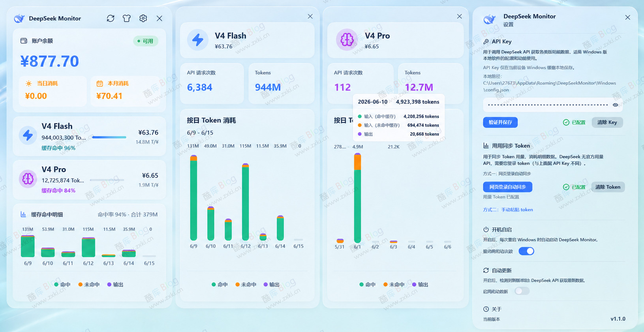Click the calendar icon next to 本月消耗
644x332 pixels.
pyautogui.click(x=100, y=84)
